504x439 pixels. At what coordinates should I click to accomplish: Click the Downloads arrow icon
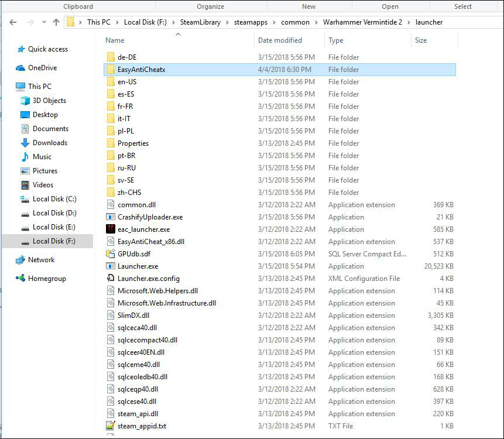coord(25,143)
